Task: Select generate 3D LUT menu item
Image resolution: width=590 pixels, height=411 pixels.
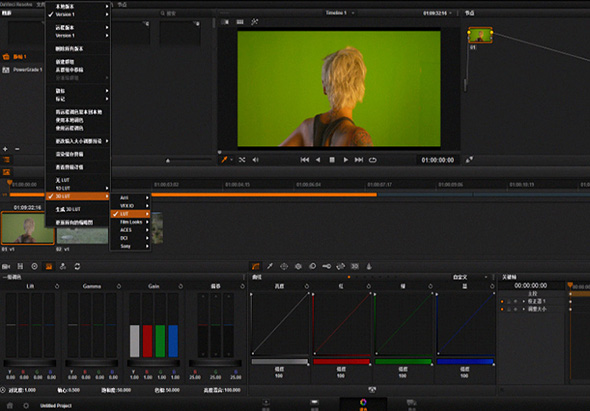Action: click(x=78, y=209)
